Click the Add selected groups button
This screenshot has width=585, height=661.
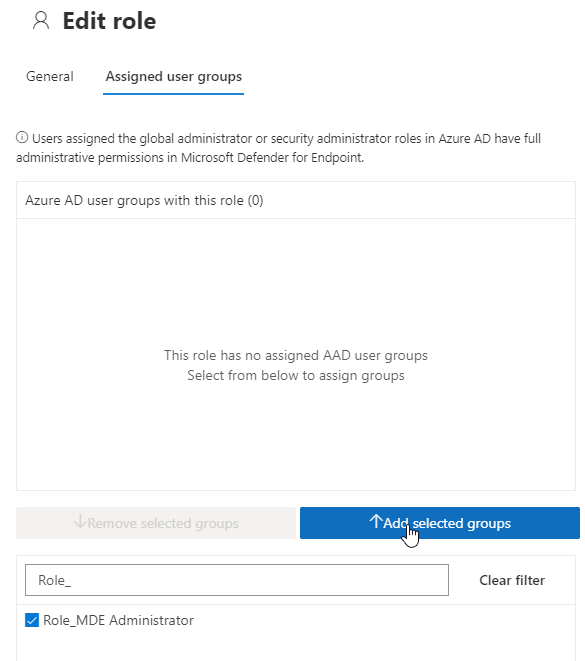click(x=440, y=523)
